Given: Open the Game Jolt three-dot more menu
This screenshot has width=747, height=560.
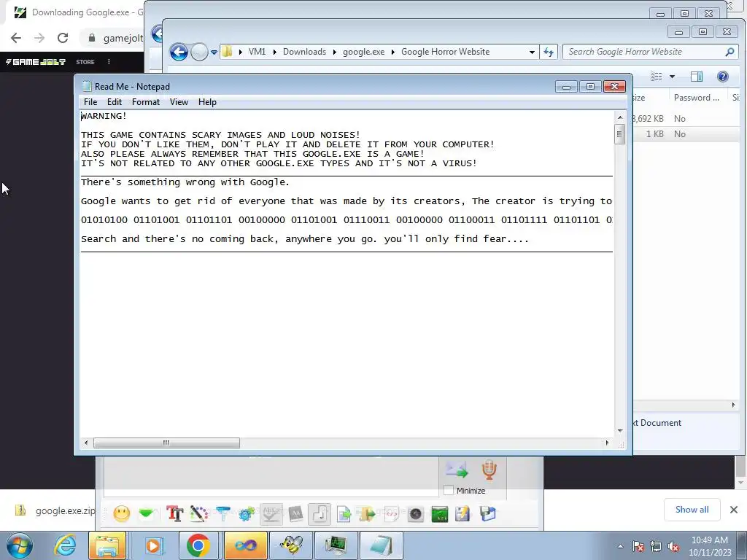Looking at the screenshot, I should pyautogui.click(x=109, y=62).
